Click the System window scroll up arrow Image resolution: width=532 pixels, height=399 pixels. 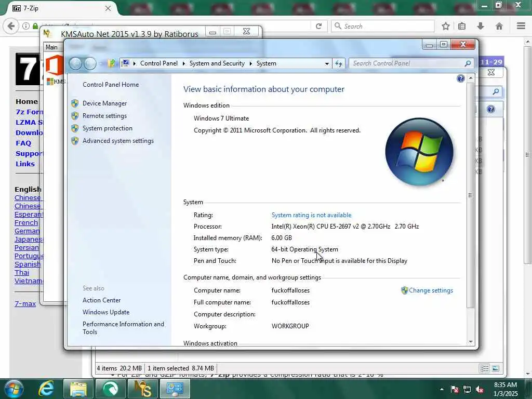471,78
